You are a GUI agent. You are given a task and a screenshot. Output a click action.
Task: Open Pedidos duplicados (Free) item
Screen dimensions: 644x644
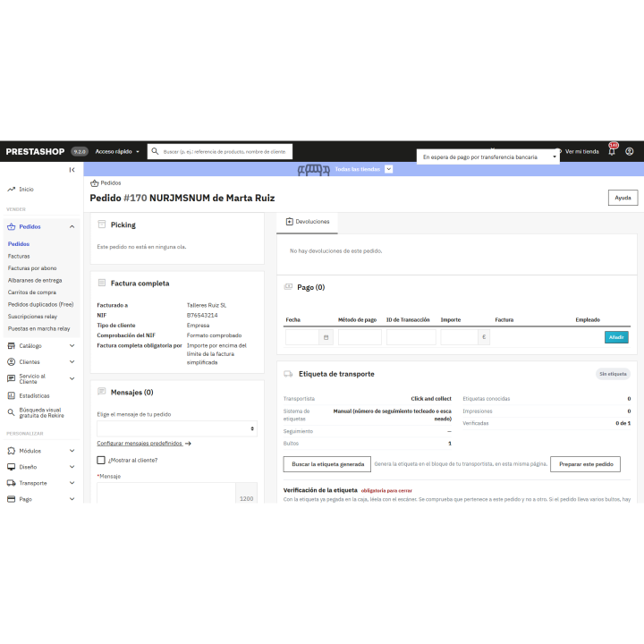pos(40,304)
